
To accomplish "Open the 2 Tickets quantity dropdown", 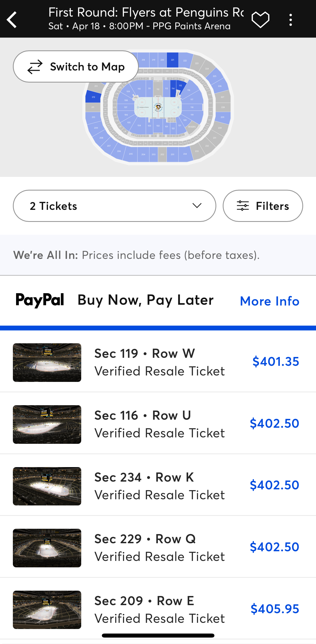I will [x=114, y=206].
